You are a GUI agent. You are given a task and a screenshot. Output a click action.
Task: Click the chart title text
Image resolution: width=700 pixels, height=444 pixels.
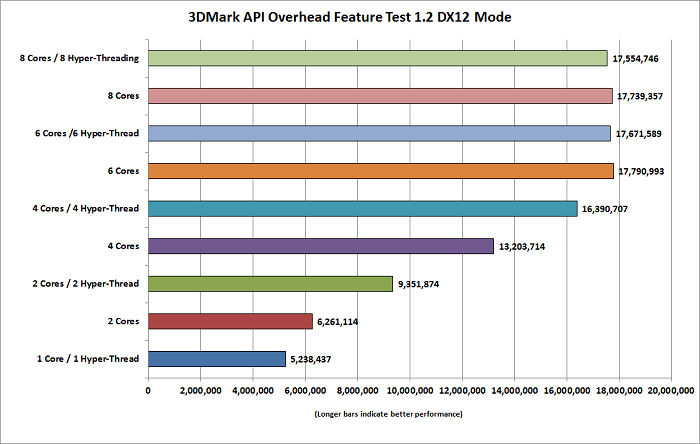[x=350, y=17]
